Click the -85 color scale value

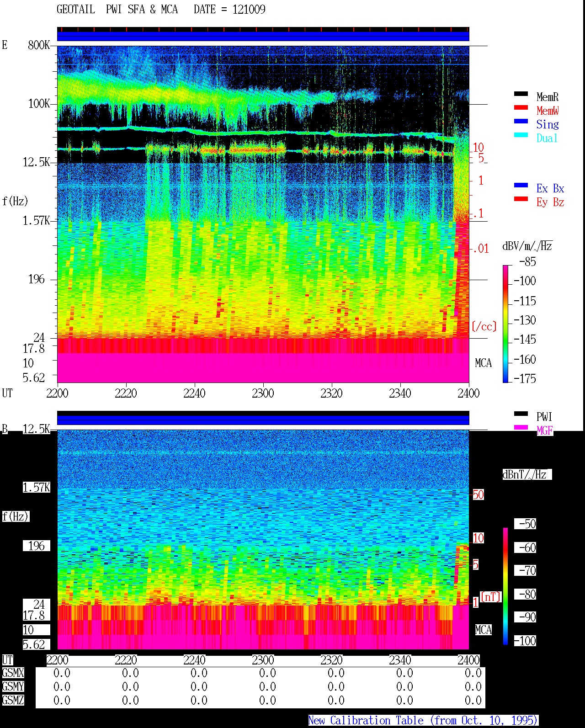point(528,262)
